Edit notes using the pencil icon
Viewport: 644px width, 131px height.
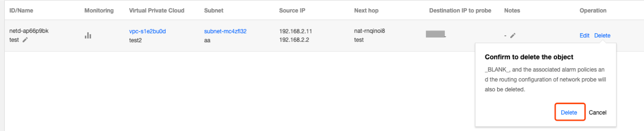(x=513, y=35)
